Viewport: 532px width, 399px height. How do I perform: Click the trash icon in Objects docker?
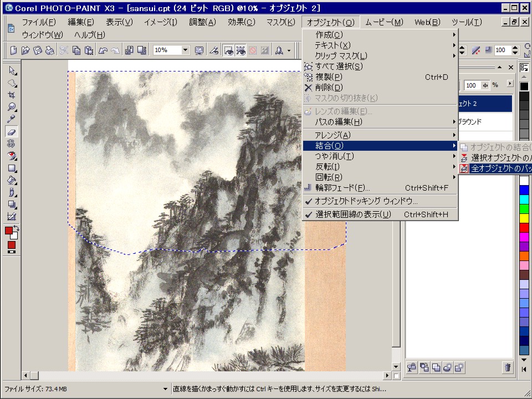[507, 367]
